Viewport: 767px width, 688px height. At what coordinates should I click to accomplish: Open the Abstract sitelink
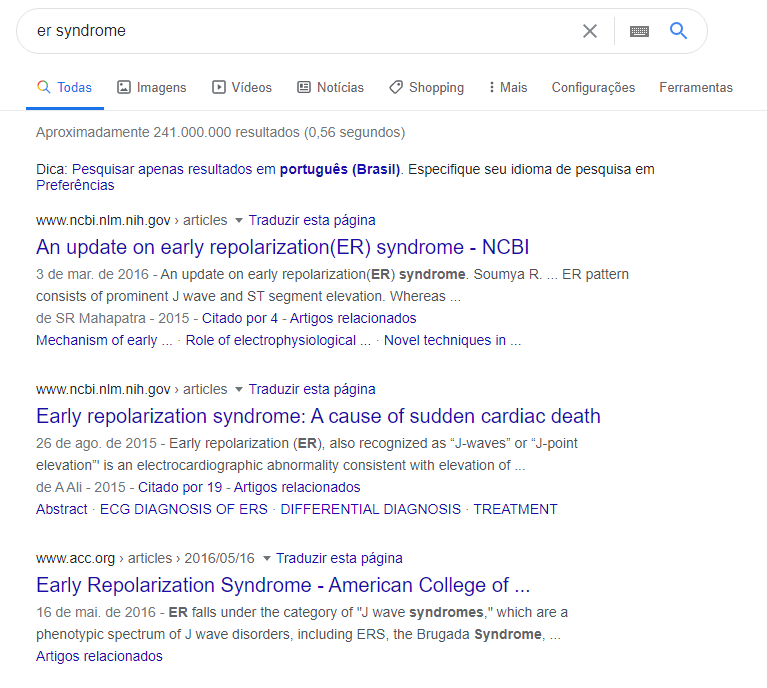[62, 509]
